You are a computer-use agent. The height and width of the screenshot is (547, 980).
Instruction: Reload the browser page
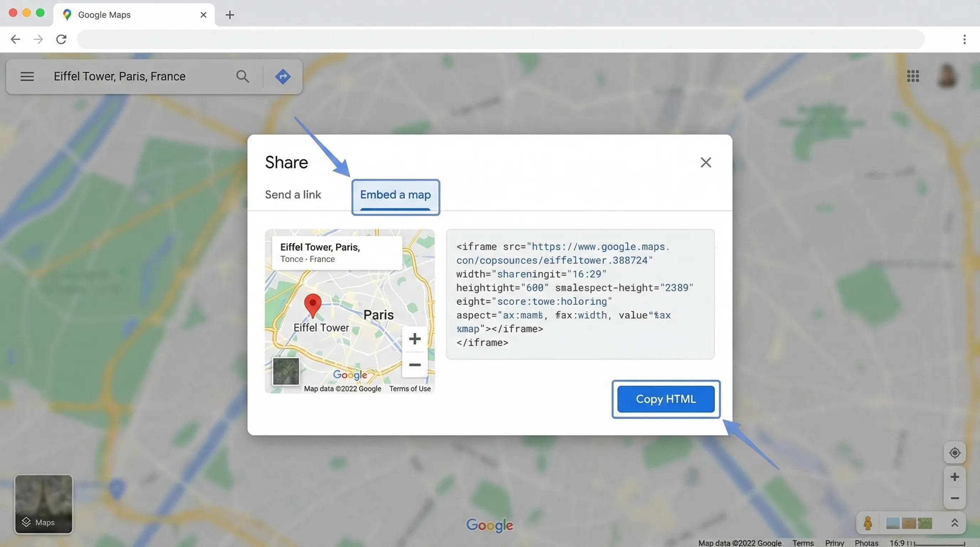point(61,39)
